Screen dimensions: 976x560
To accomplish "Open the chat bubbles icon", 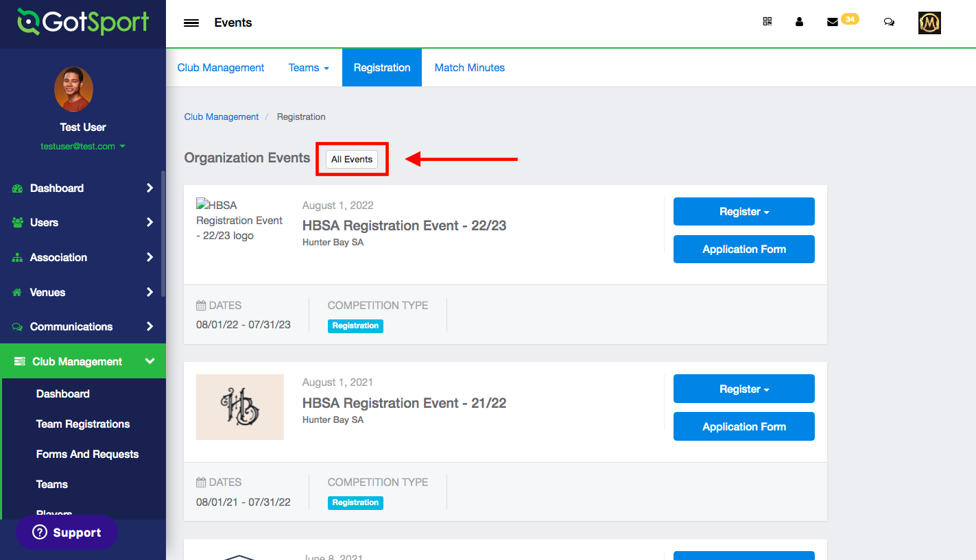I will [889, 22].
